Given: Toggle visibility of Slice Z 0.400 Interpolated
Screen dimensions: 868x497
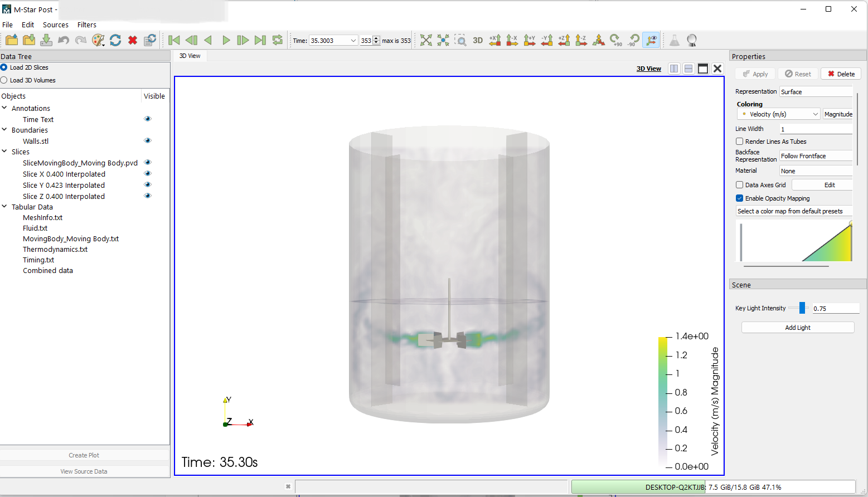Looking at the screenshot, I should pos(148,196).
